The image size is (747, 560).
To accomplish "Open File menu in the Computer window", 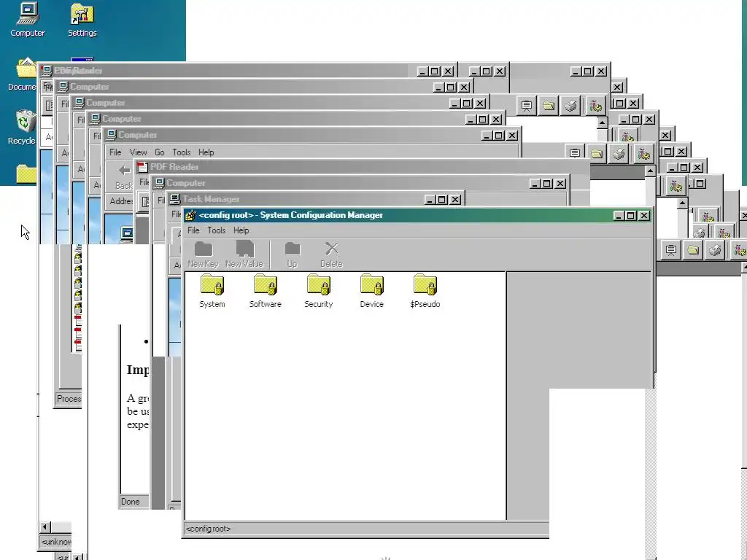I will click(115, 152).
